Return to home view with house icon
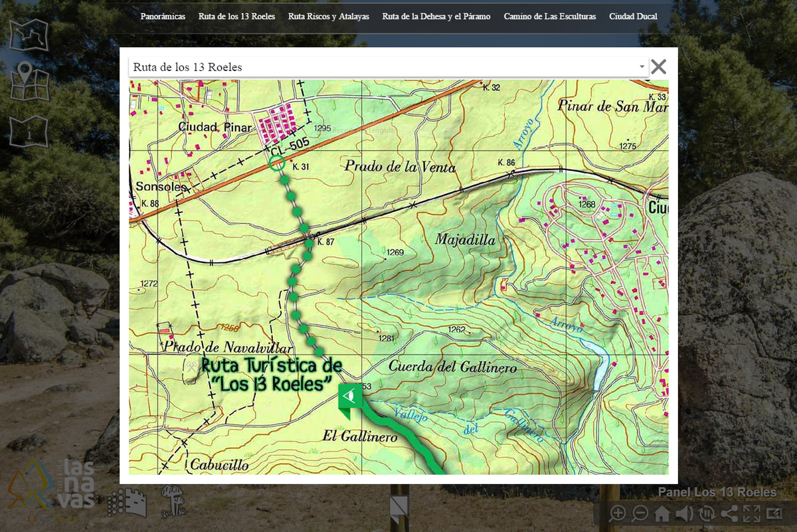The image size is (797, 532). [662, 513]
